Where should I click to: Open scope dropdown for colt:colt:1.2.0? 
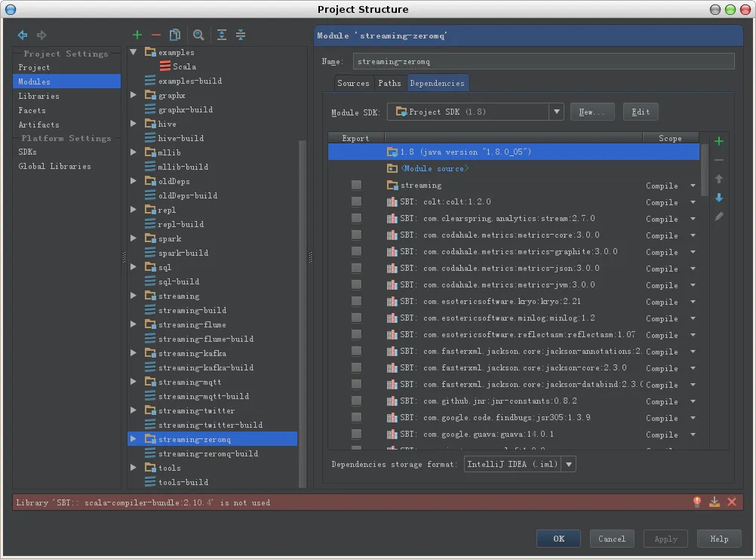(693, 202)
